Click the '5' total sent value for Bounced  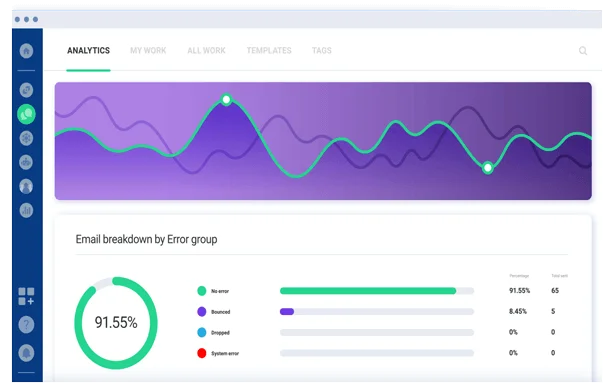tap(553, 311)
